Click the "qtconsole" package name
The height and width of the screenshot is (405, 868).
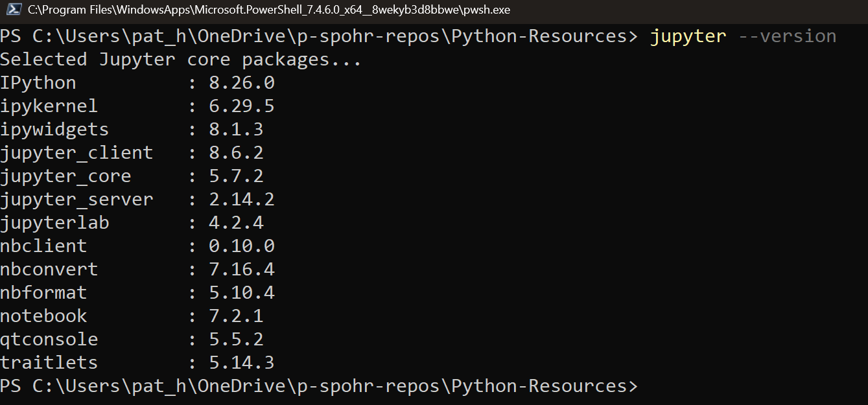[49, 340]
